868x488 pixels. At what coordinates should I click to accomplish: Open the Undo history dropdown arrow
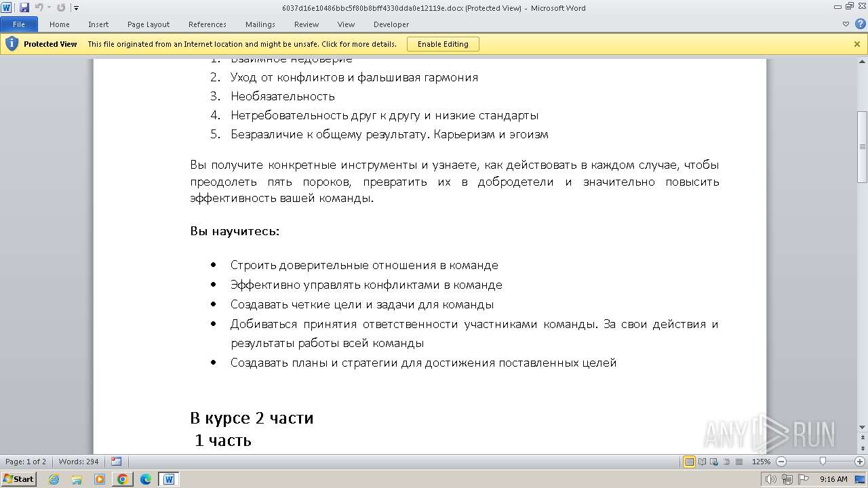tap(49, 8)
